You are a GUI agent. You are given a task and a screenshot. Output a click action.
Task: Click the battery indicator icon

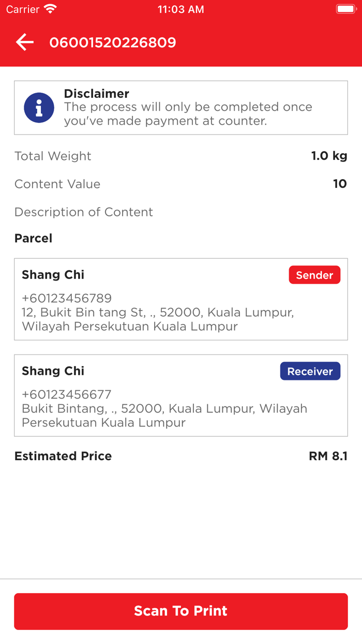(345, 8)
